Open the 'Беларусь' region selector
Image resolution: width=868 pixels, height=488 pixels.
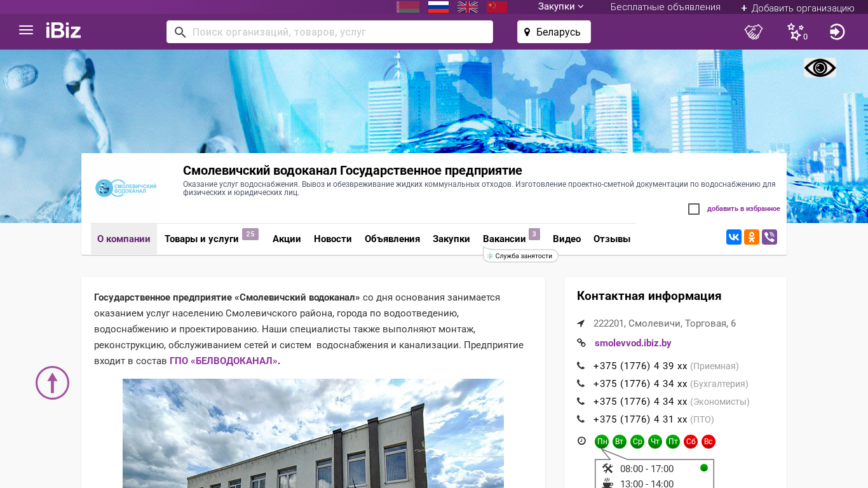(554, 32)
